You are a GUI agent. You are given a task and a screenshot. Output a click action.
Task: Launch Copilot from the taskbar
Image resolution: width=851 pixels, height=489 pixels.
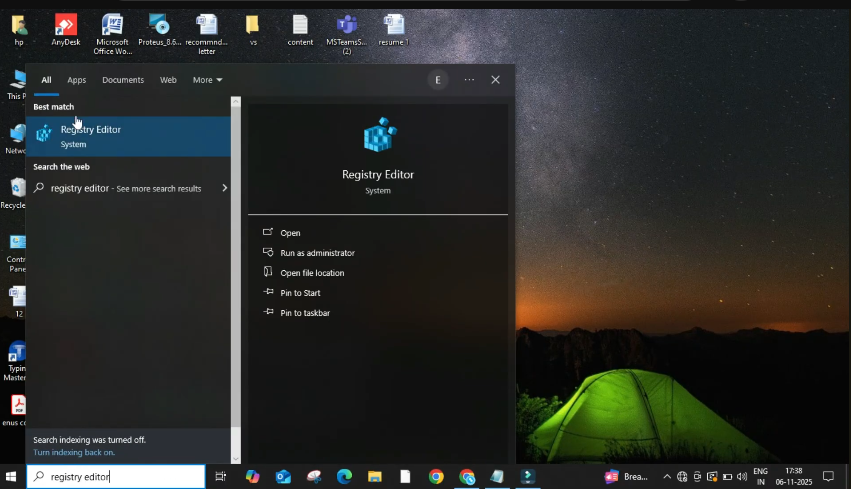(x=252, y=477)
